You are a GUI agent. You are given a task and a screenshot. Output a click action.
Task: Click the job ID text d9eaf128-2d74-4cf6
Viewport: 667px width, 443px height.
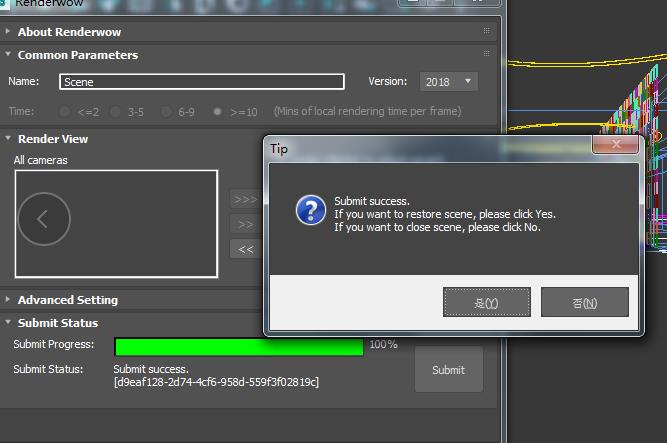216,382
